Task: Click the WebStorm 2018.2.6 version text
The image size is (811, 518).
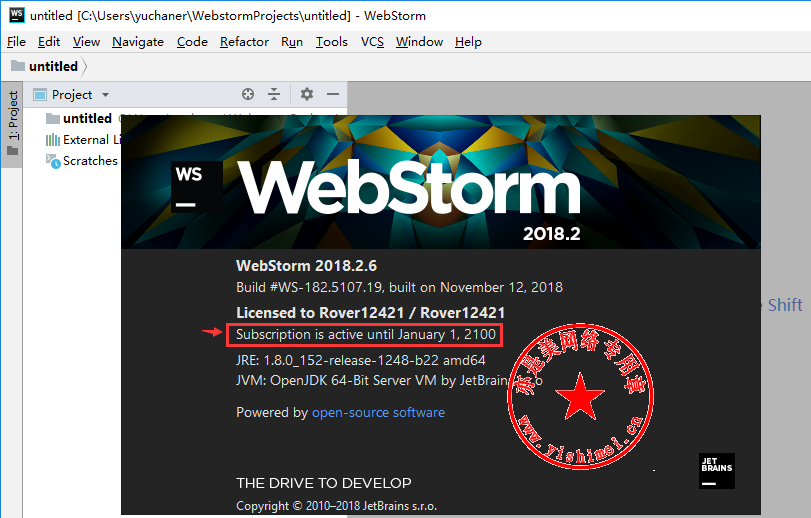Action: coord(306,266)
